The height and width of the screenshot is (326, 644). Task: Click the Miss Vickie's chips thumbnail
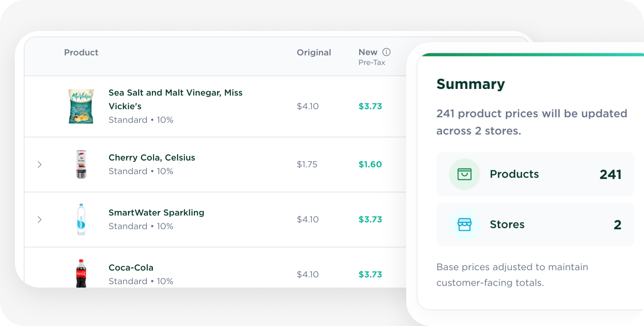tap(81, 106)
